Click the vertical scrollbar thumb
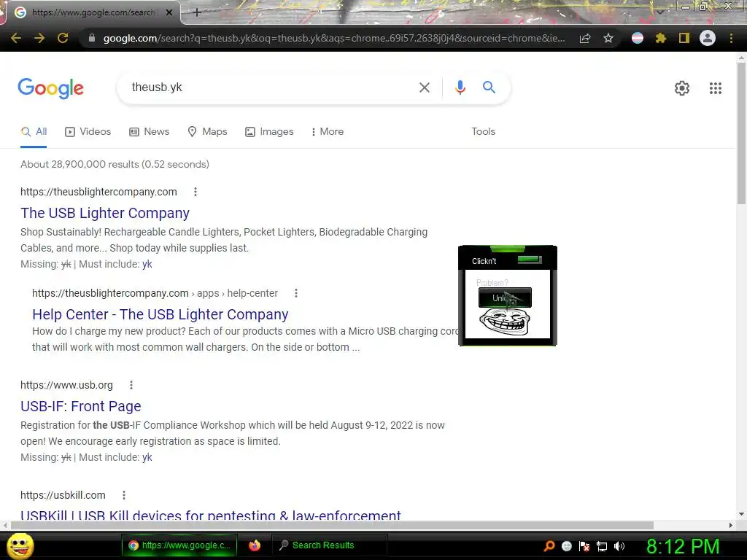This screenshot has height=560, width=747. click(741, 133)
